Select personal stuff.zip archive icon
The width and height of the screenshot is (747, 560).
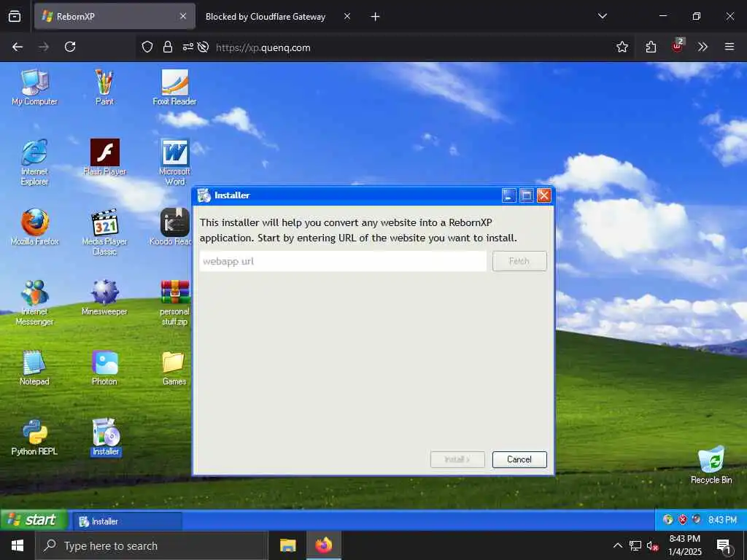(x=174, y=302)
